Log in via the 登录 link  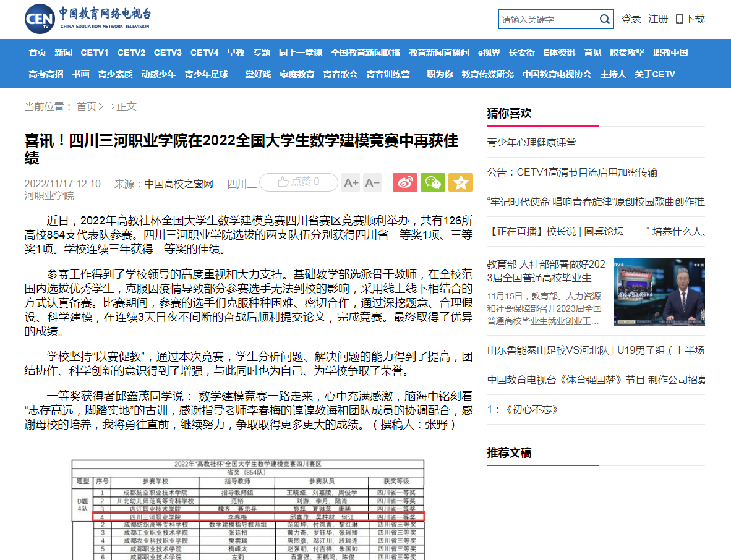pyautogui.click(x=631, y=19)
